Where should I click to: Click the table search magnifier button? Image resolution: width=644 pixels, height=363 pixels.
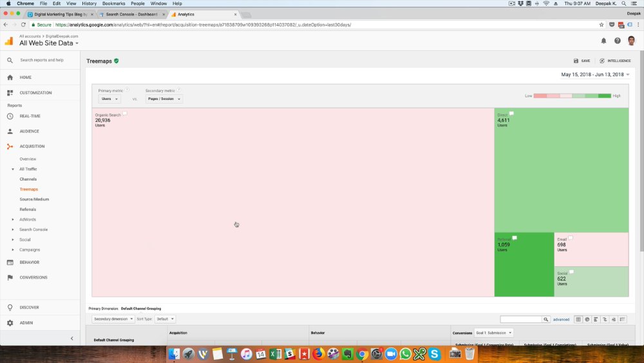[546, 319]
